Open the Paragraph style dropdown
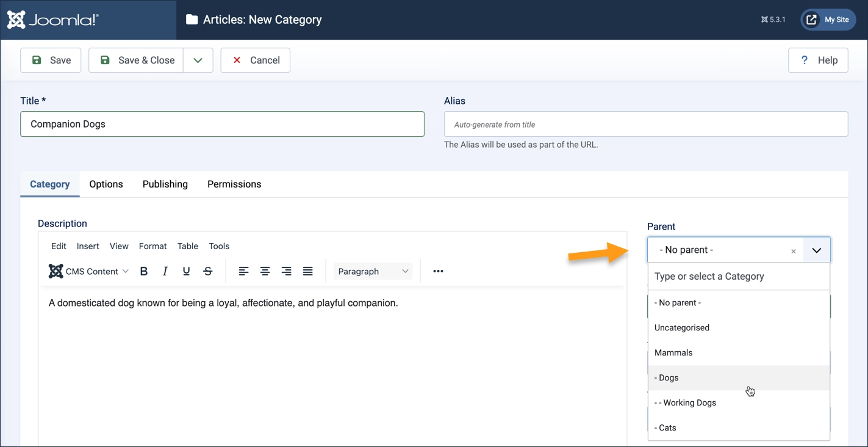 pos(372,271)
